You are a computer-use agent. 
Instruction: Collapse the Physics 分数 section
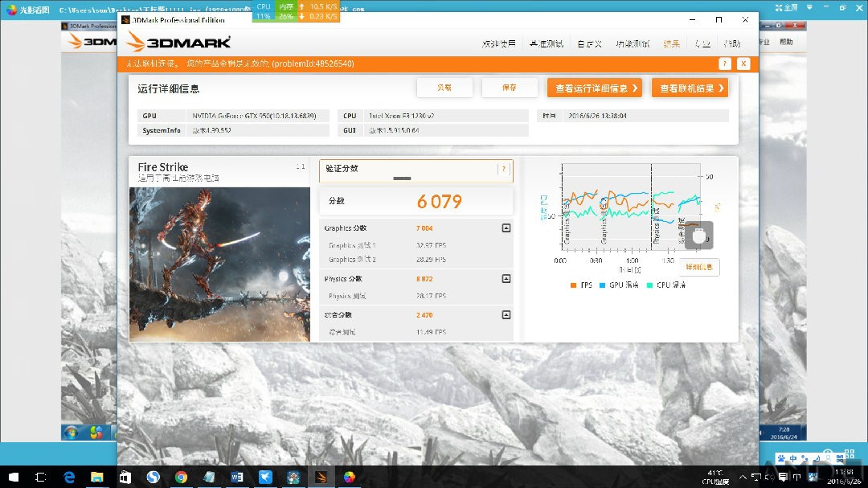click(x=506, y=279)
